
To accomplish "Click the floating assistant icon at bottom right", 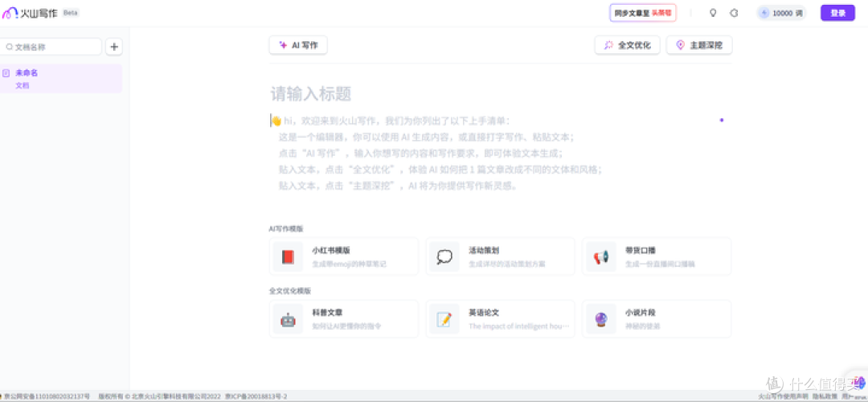I will [859, 382].
